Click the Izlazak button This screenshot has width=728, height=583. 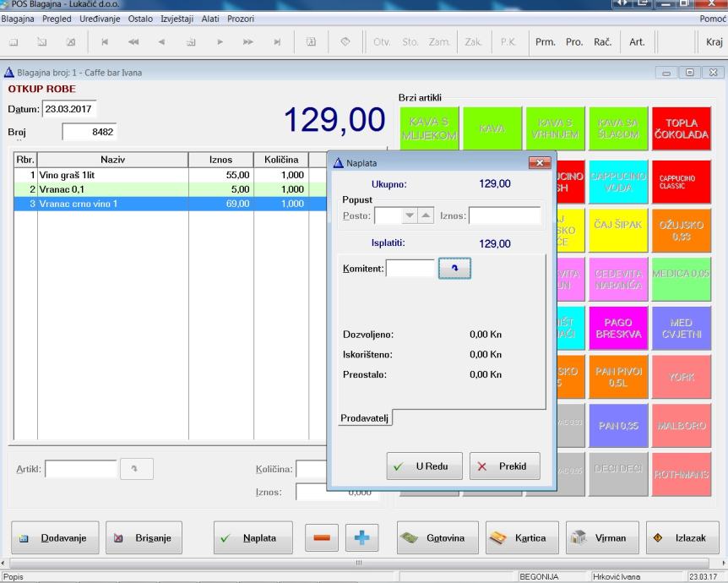pos(682,537)
